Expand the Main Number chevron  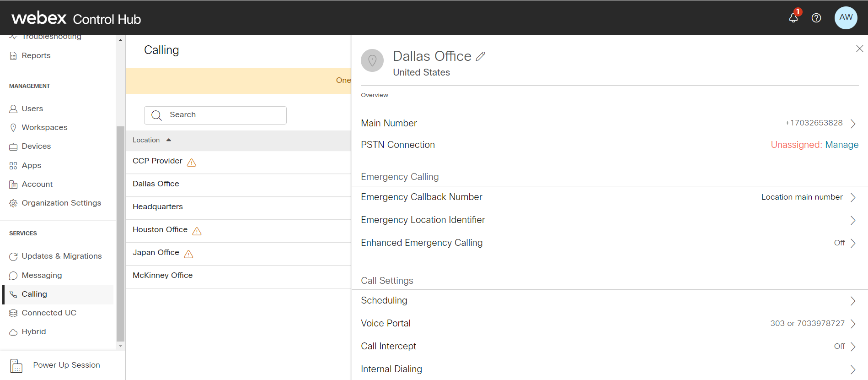pos(853,124)
